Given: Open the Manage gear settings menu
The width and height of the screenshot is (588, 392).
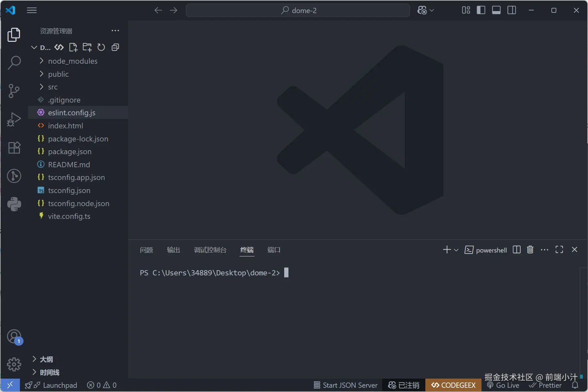Looking at the screenshot, I should pos(14,364).
